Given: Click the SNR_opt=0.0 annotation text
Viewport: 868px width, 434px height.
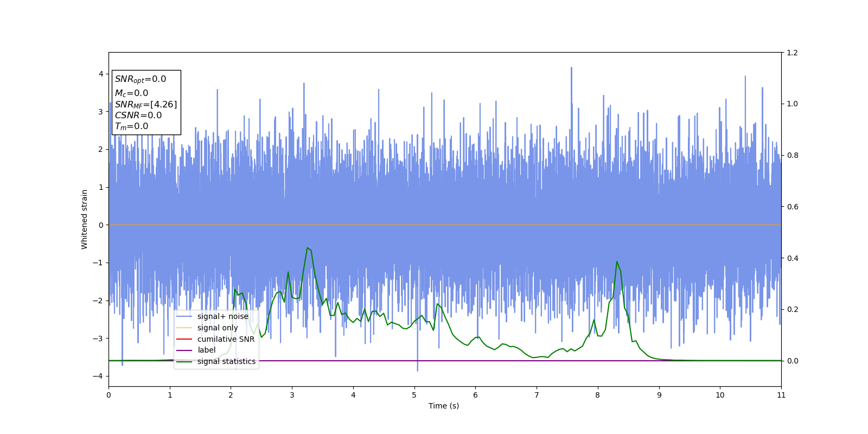Looking at the screenshot, I should pyautogui.click(x=141, y=79).
